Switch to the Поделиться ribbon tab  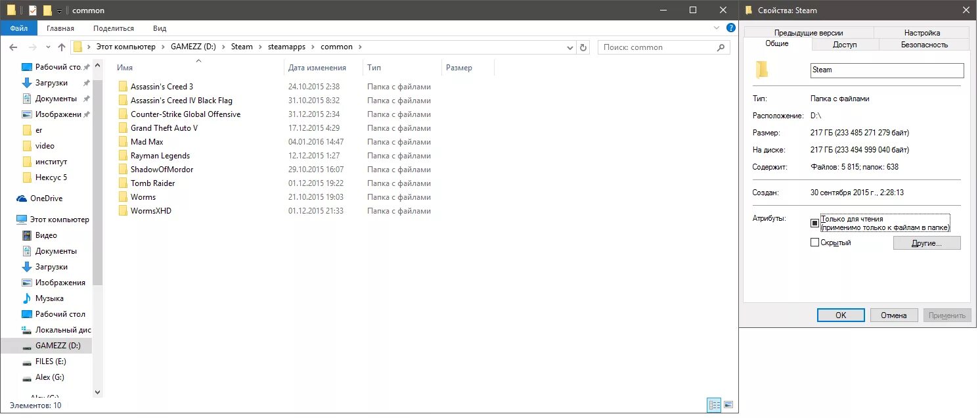click(114, 28)
